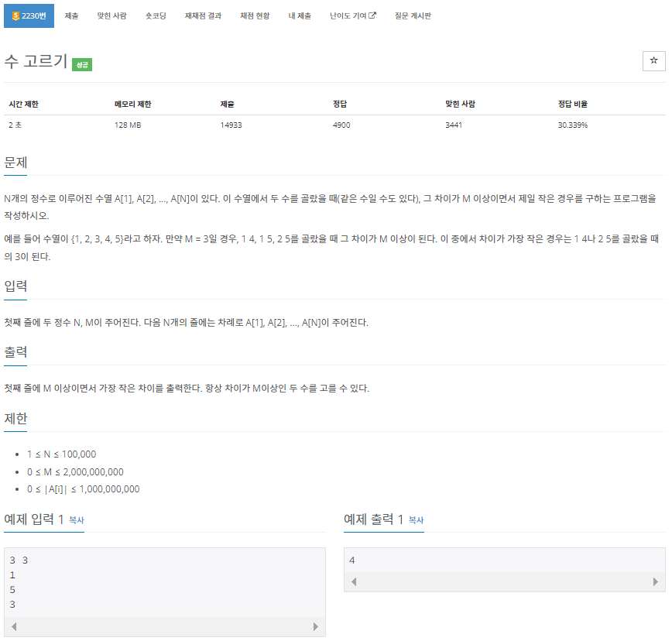Click the correct answer count 4900

pyautogui.click(x=341, y=125)
